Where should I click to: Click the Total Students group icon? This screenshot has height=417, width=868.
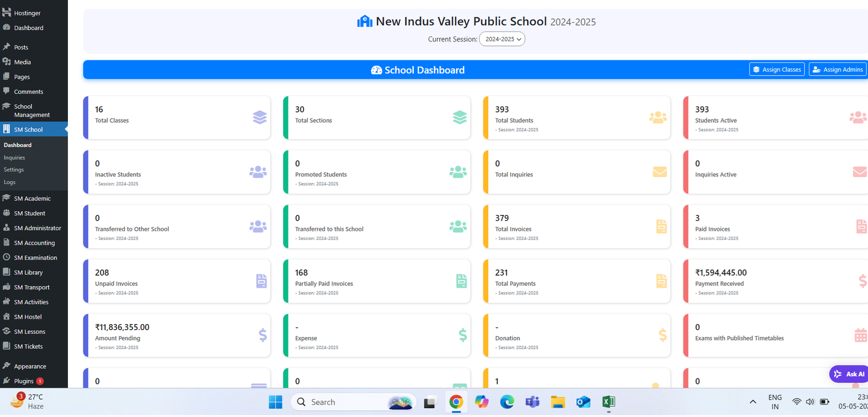(x=658, y=117)
